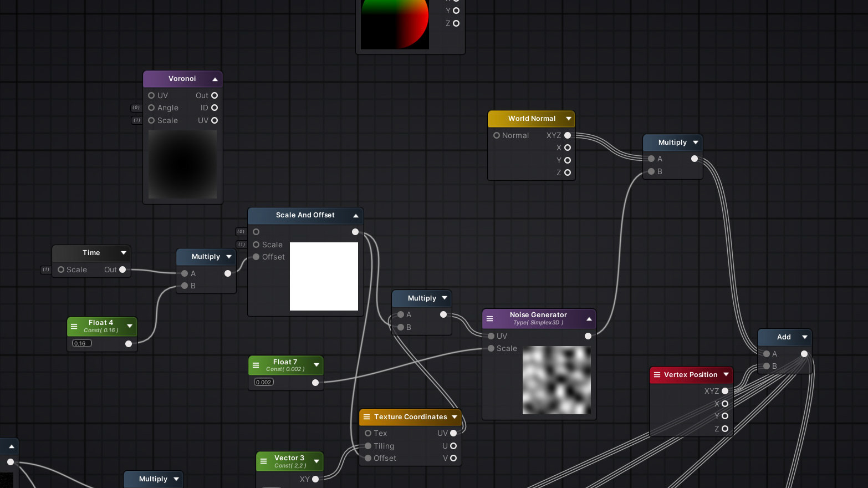This screenshot has height=488, width=868.
Task: Select the Voronoi preview thumbnail
Action: (x=182, y=164)
